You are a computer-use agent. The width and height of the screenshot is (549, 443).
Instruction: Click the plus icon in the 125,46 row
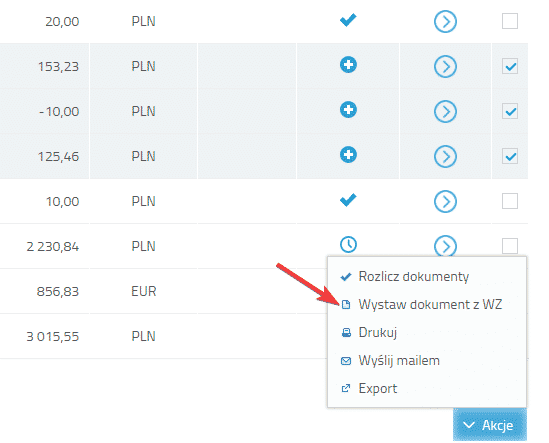click(x=348, y=155)
